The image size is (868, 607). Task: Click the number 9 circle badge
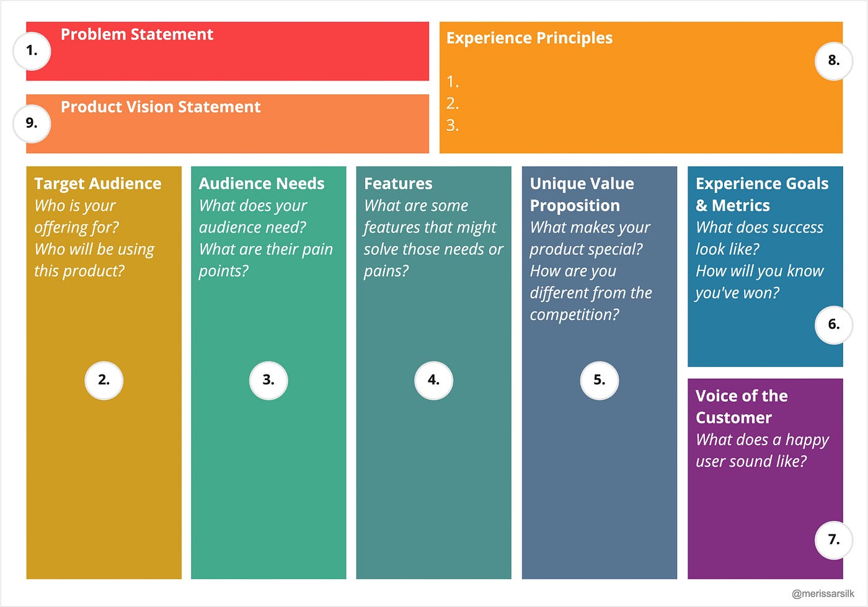[x=32, y=123]
